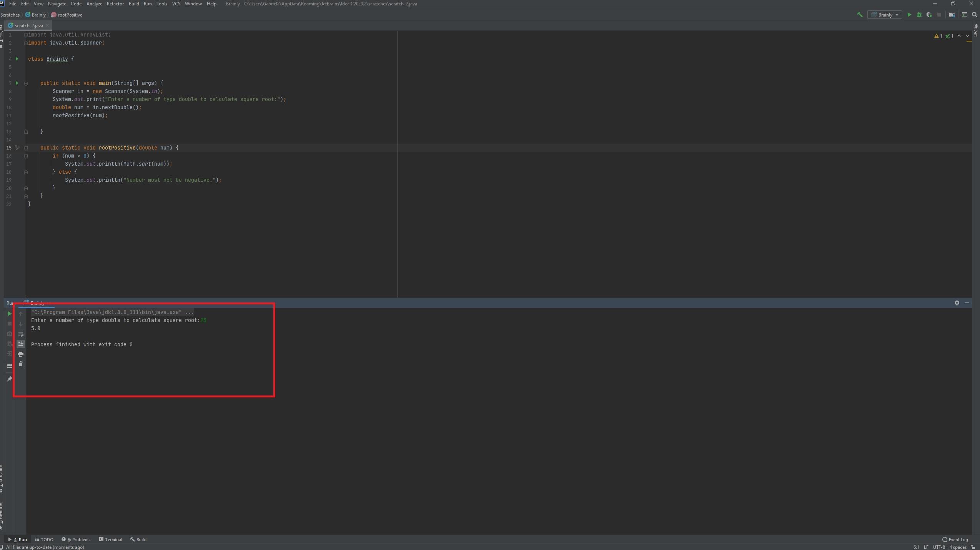
Task: Open the Refactor menu
Action: (115, 4)
